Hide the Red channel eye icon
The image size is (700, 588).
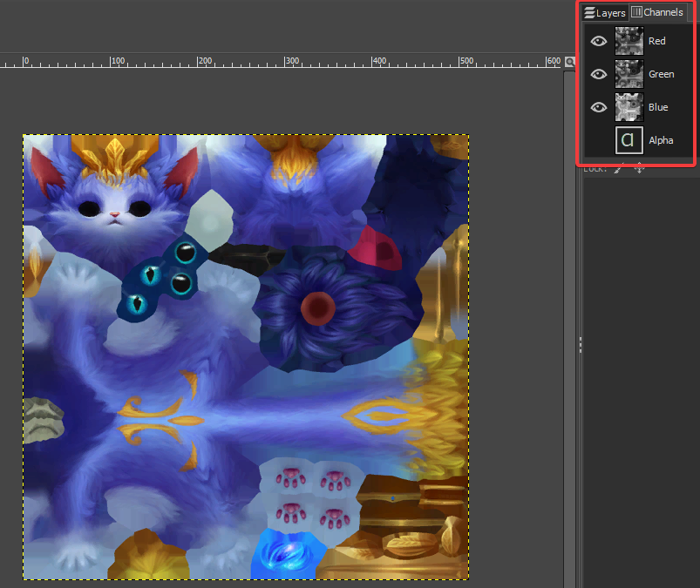[599, 41]
